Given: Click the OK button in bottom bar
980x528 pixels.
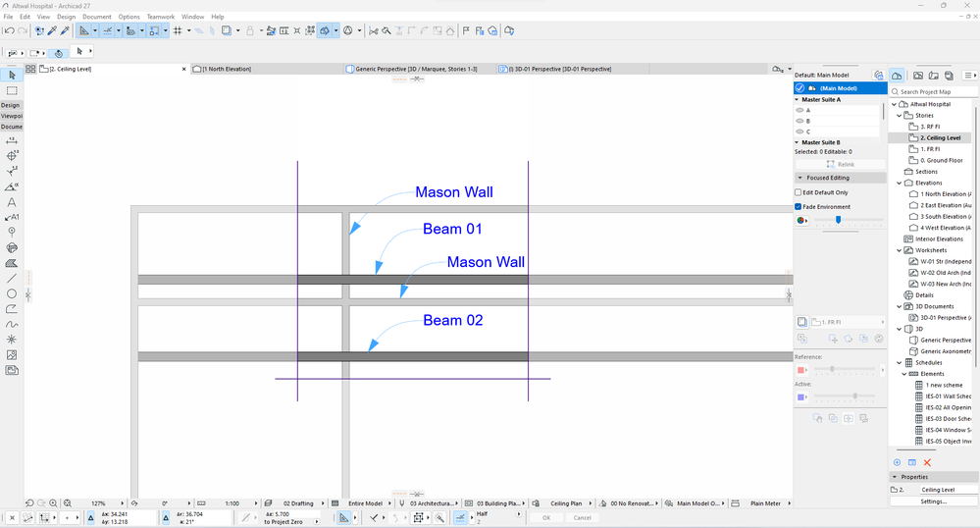Looking at the screenshot, I should coord(546,517).
